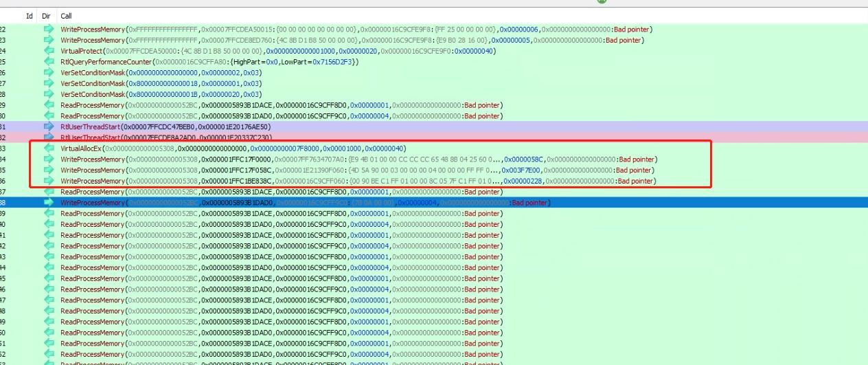Click the arrow icon on WriteProcessMemory row 35
The width and height of the screenshot is (868, 365).
tap(49, 170)
